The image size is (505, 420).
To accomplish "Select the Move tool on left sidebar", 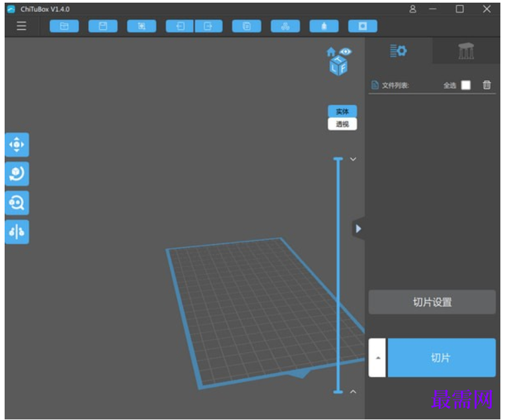I will tap(17, 145).
